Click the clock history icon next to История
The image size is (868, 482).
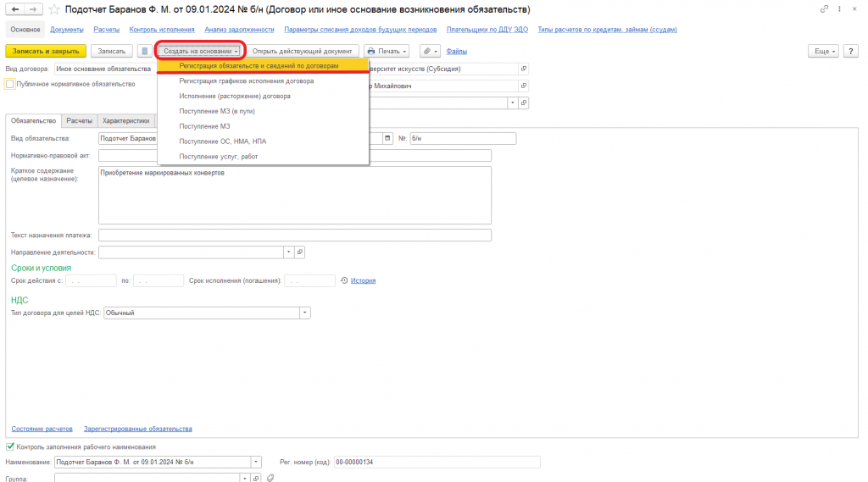(x=344, y=280)
